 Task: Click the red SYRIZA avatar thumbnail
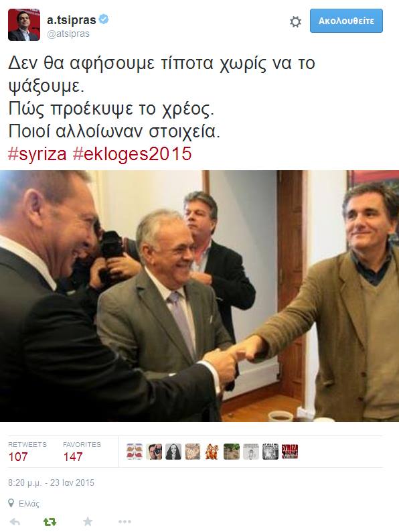290,452
